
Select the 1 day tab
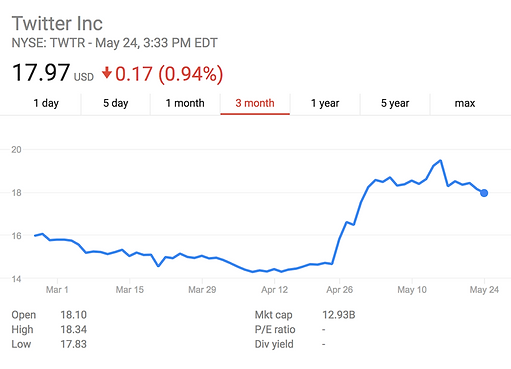46,103
